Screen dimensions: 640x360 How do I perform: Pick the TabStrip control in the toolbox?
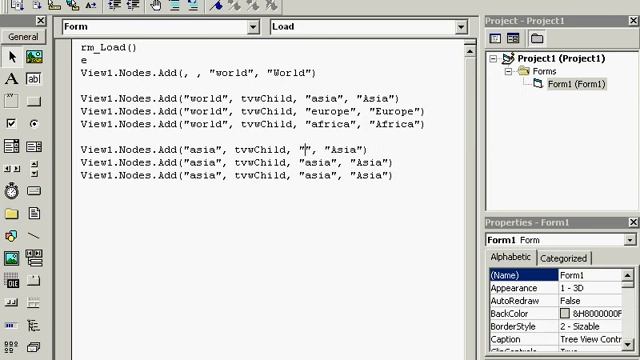click(x=34, y=280)
